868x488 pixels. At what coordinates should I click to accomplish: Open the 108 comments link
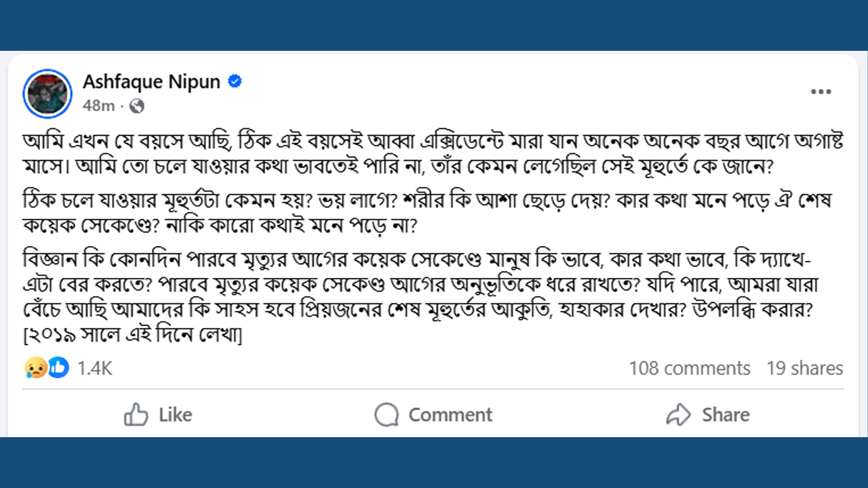tap(689, 369)
